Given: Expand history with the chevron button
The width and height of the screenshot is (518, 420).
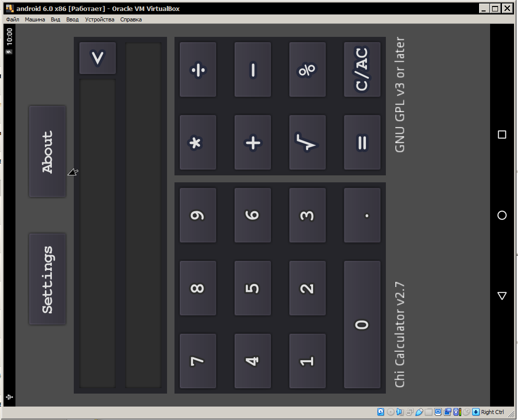Looking at the screenshot, I should 97,58.
